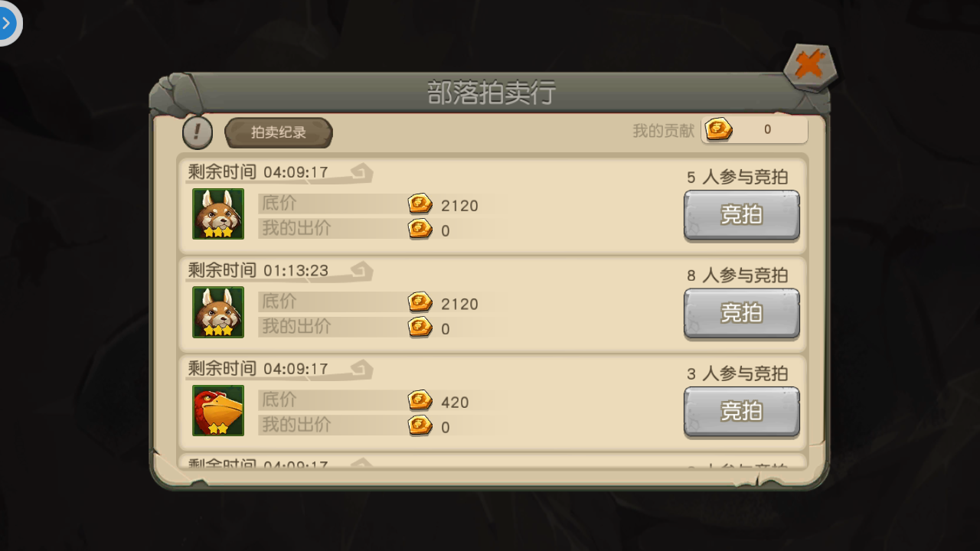The width and height of the screenshot is (980, 551).
Task: Click the 我的贡献 gold coin icon
Action: pyautogui.click(x=718, y=129)
